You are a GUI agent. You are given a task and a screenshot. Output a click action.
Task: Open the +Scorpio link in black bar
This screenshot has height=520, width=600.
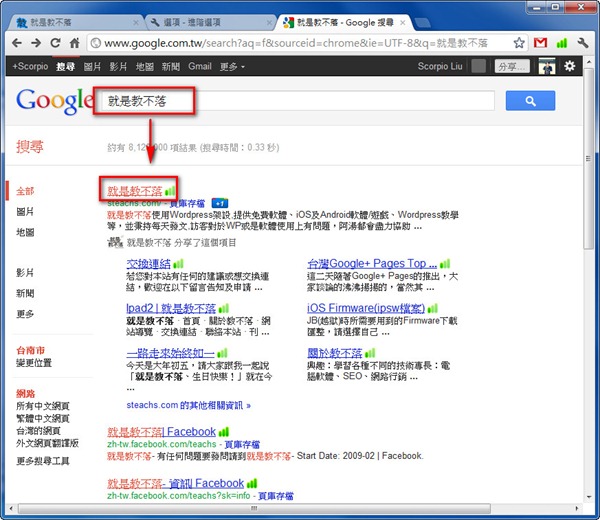point(30,66)
